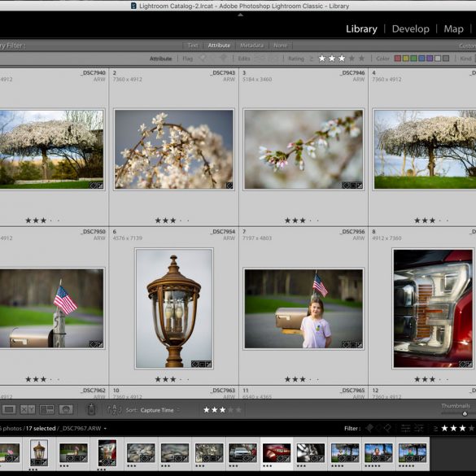Filter by blue color label
Screen dimensions: 476x476
(421, 59)
